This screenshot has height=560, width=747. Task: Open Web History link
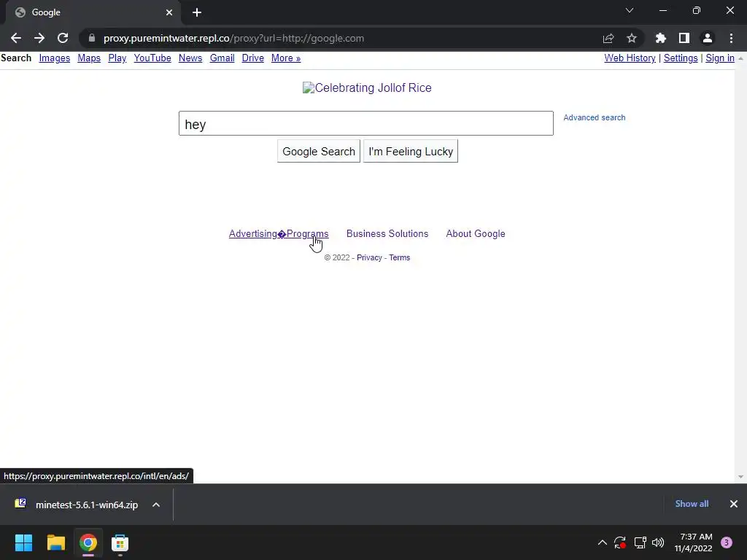[x=630, y=58]
